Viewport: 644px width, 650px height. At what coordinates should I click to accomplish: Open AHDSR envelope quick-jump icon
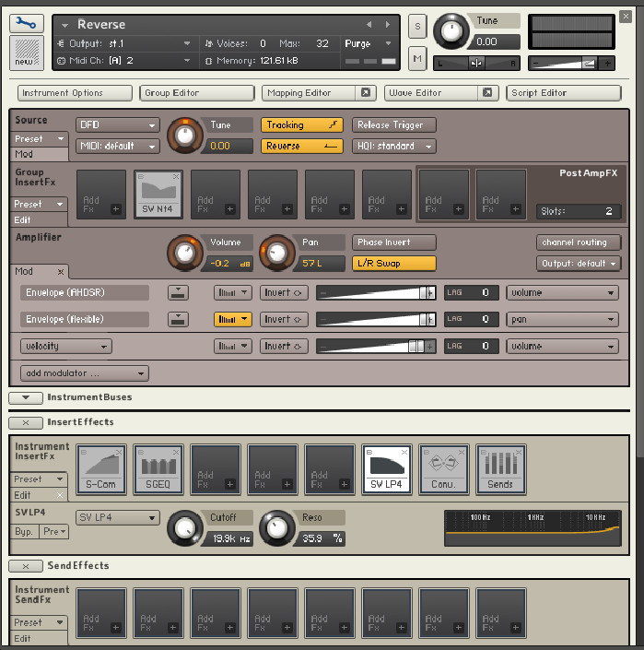click(178, 292)
